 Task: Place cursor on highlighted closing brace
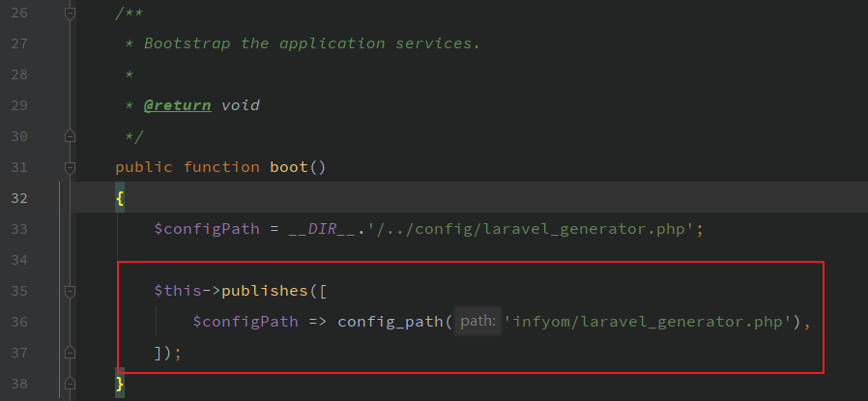pos(120,384)
